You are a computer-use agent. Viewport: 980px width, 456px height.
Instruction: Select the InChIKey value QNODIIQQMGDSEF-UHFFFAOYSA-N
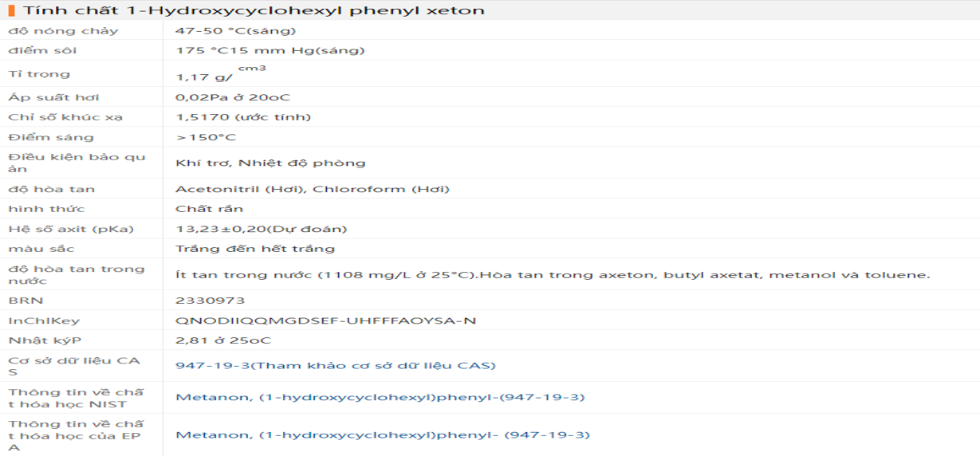pyautogui.click(x=325, y=320)
